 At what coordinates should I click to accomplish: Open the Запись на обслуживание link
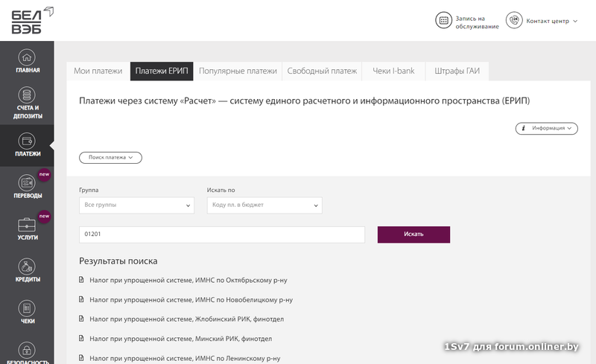point(477,22)
